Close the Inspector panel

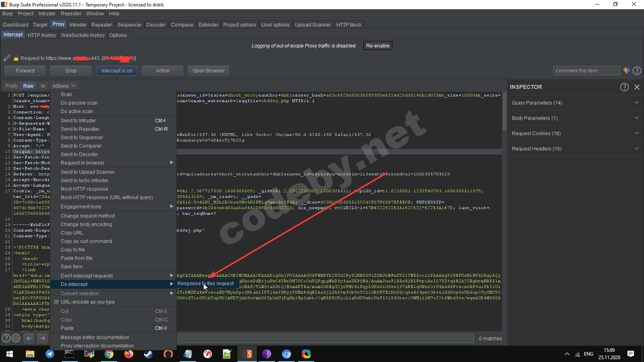pos(637,87)
